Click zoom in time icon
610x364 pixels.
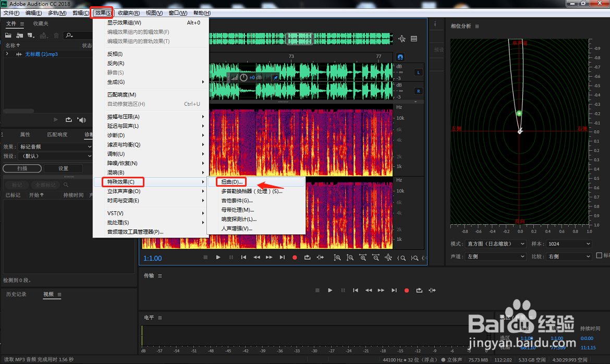362,257
